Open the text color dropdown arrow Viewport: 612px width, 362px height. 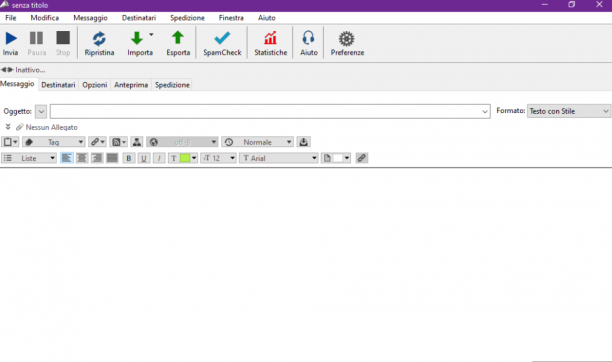(x=194, y=158)
